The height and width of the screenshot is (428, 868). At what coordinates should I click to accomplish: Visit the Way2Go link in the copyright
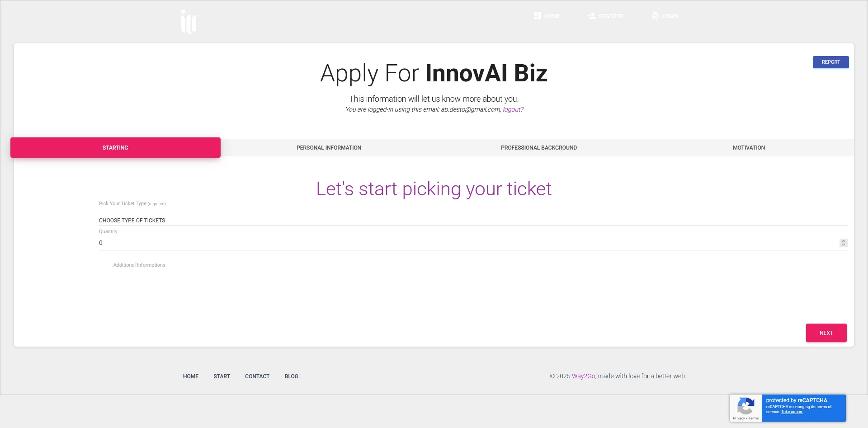583,376
